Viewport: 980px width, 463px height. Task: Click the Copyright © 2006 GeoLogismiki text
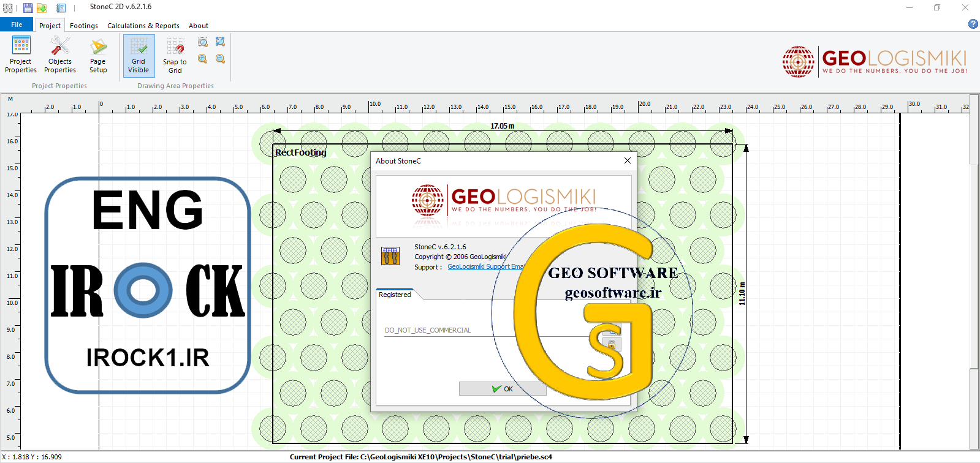point(460,257)
